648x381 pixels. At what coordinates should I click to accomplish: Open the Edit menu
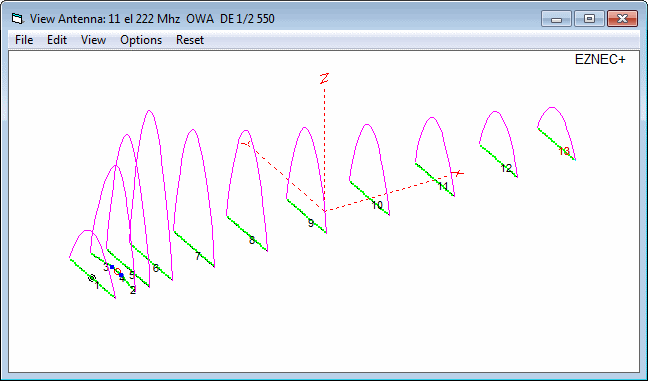pos(57,40)
